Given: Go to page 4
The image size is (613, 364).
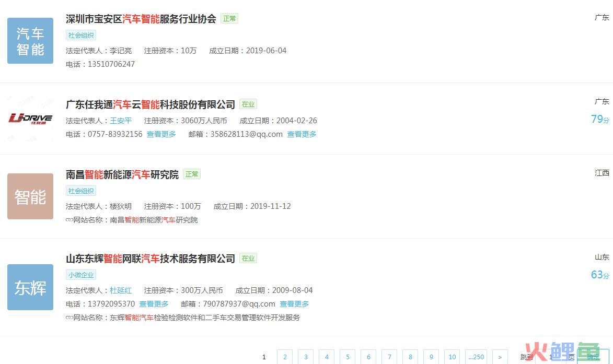Looking at the screenshot, I should (327, 357).
